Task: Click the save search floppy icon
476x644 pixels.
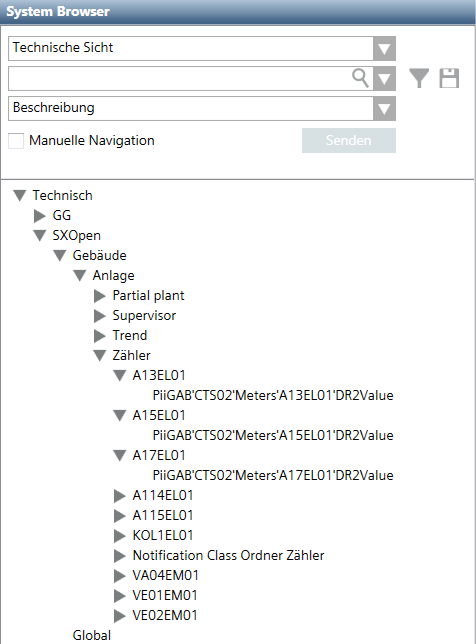Action: coord(449,78)
